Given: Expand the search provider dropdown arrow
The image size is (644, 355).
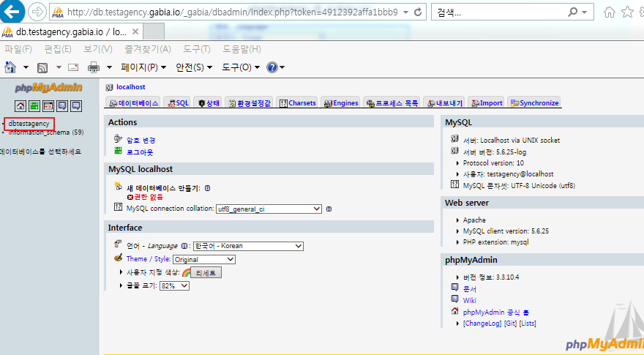Looking at the screenshot, I should (x=585, y=12).
